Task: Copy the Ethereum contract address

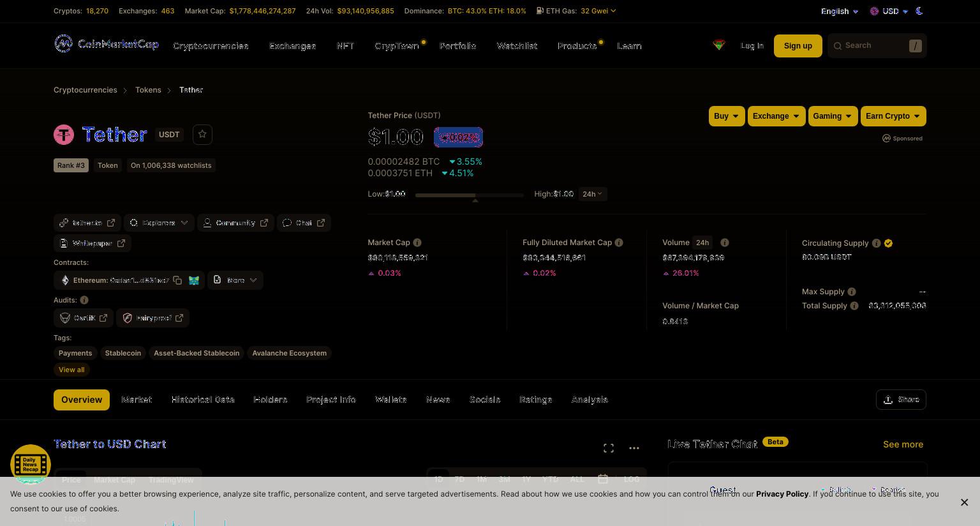Action: click(177, 280)
